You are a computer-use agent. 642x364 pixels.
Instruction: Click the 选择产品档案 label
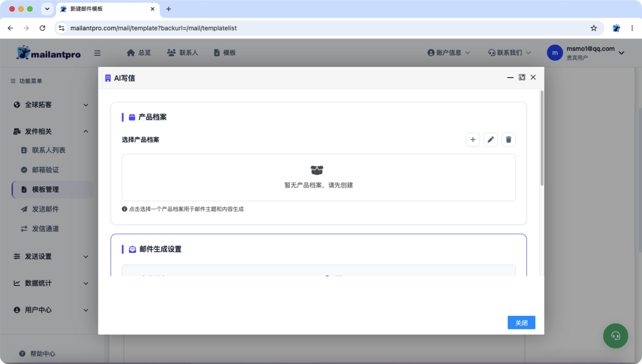pos(140,140)
